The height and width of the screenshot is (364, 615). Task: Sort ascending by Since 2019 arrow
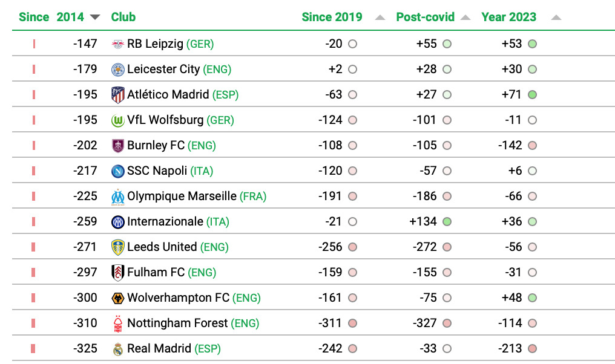pos(380,18)
